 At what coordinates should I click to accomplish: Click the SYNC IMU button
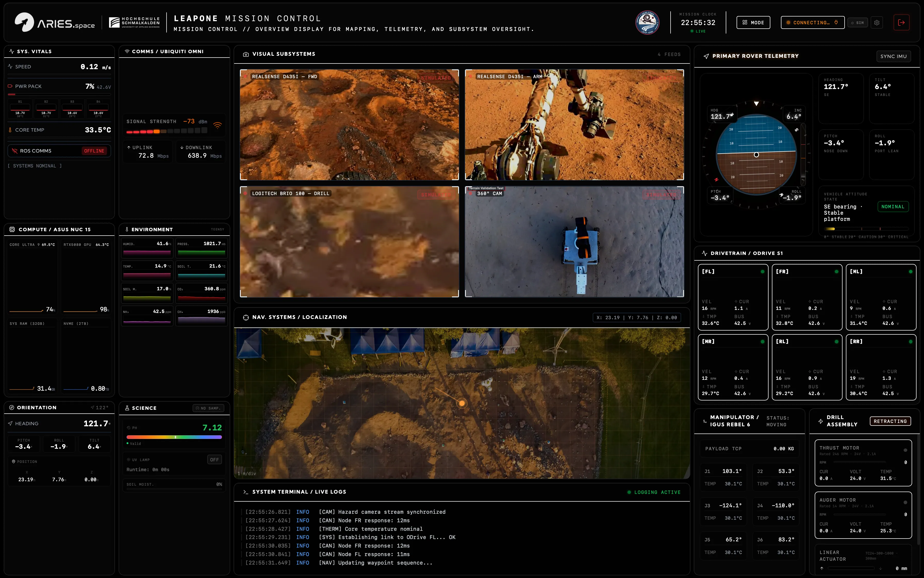tap(894, 56)
